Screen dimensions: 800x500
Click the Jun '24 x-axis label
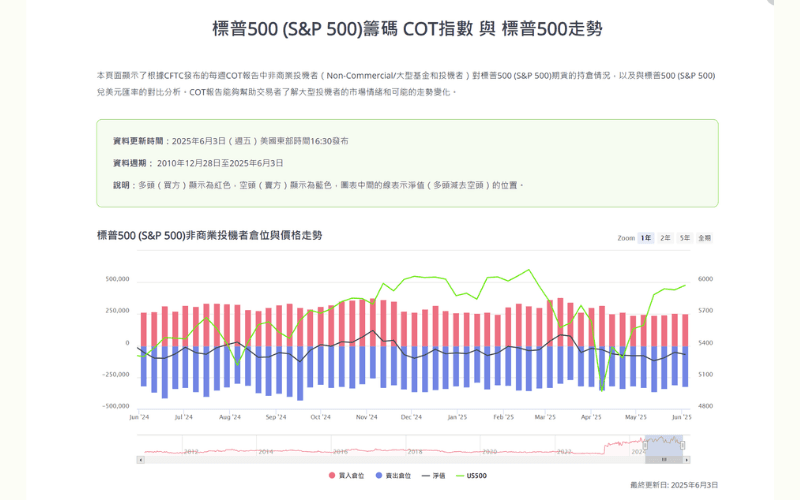[x=139, y=417]
